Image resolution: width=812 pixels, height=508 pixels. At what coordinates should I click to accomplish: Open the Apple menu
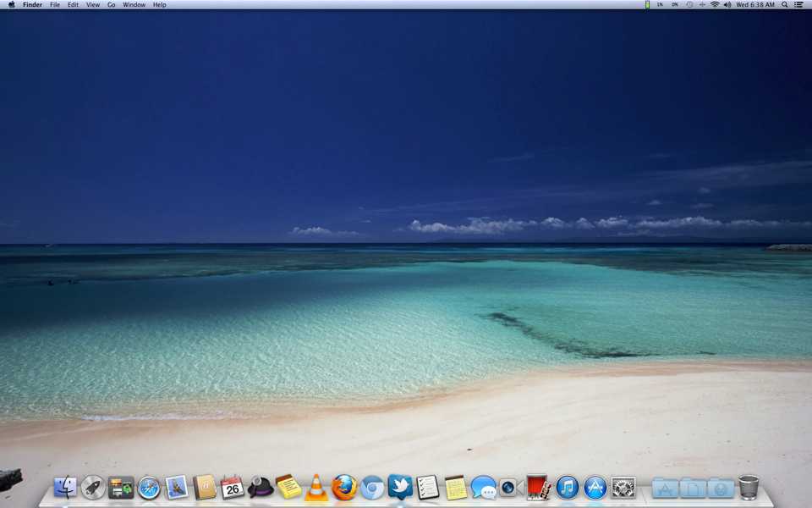11,5
